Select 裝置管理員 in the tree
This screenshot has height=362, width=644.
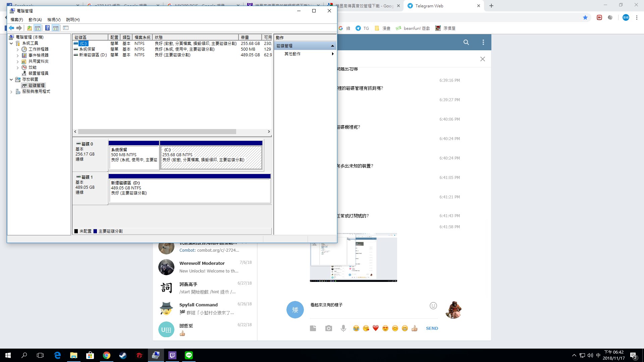(39, 73)
